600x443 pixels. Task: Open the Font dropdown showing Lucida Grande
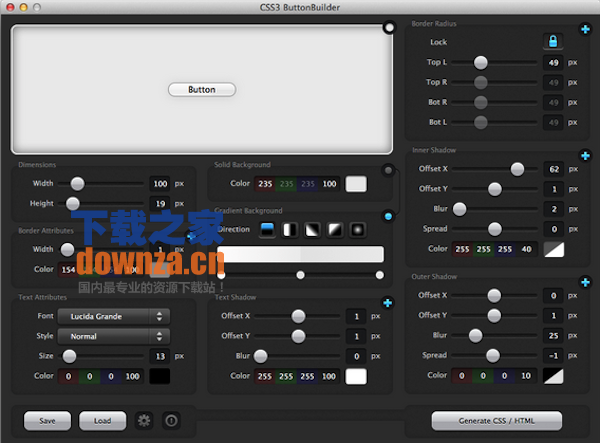tap(114, 316)
